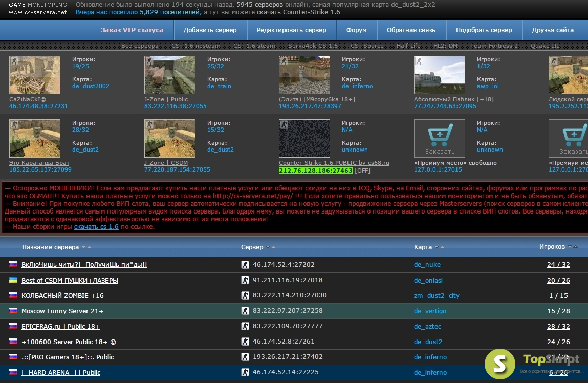Image resolution: width=588 pixels, height=383 pixels.
Task: Open the скачать Counter-Strike 1.6 link
Action: [x=298, y=12]
